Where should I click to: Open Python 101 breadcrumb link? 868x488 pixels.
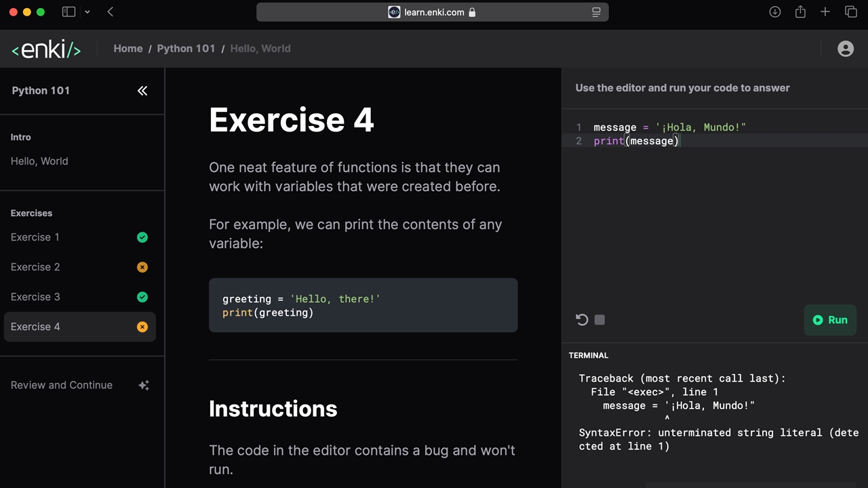point(186,49)
